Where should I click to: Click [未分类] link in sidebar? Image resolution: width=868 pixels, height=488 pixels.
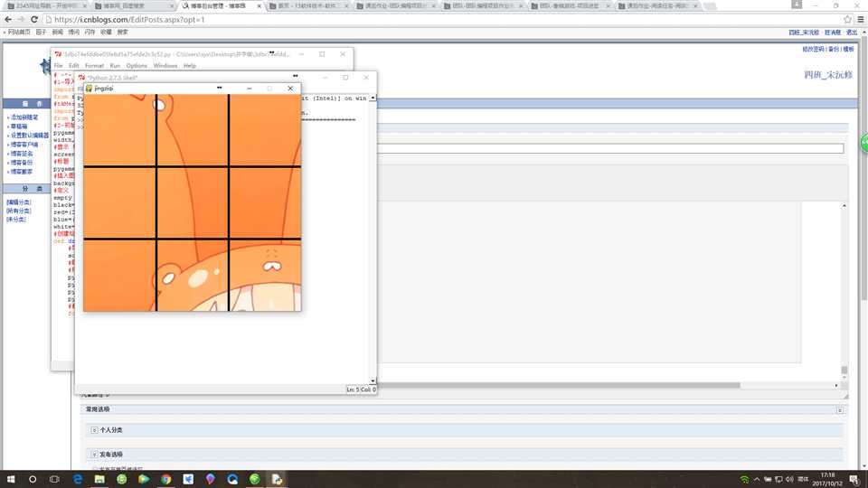pos(16,219)
